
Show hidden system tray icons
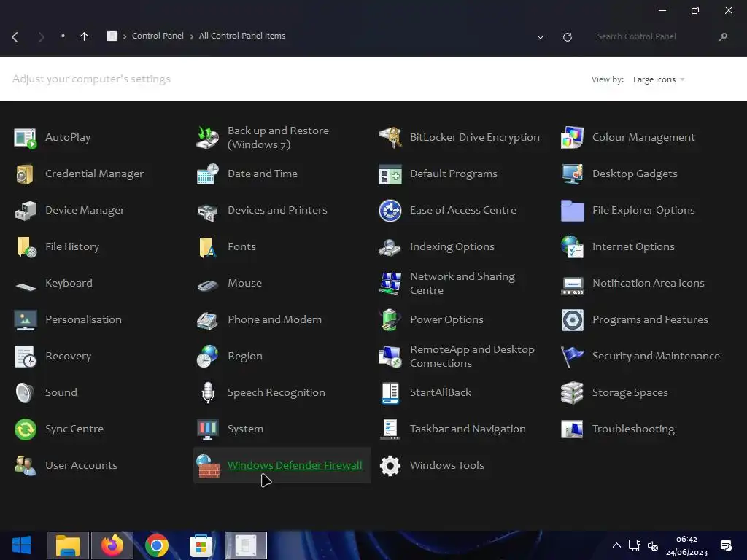[x=616, y=545]
